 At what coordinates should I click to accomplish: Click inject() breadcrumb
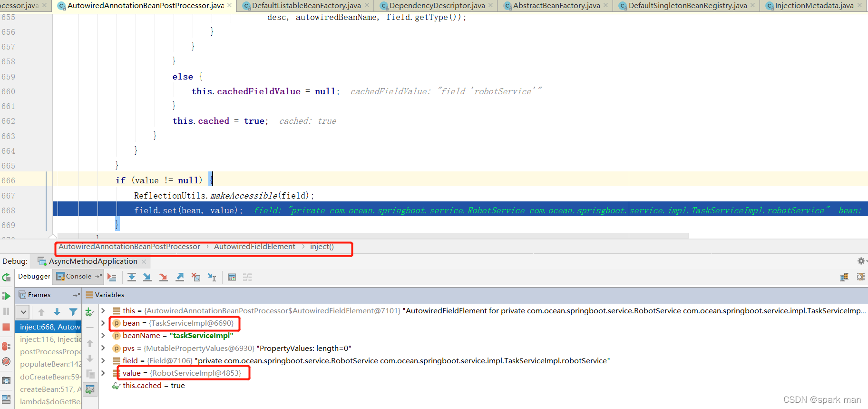click(x=322, y=247)
